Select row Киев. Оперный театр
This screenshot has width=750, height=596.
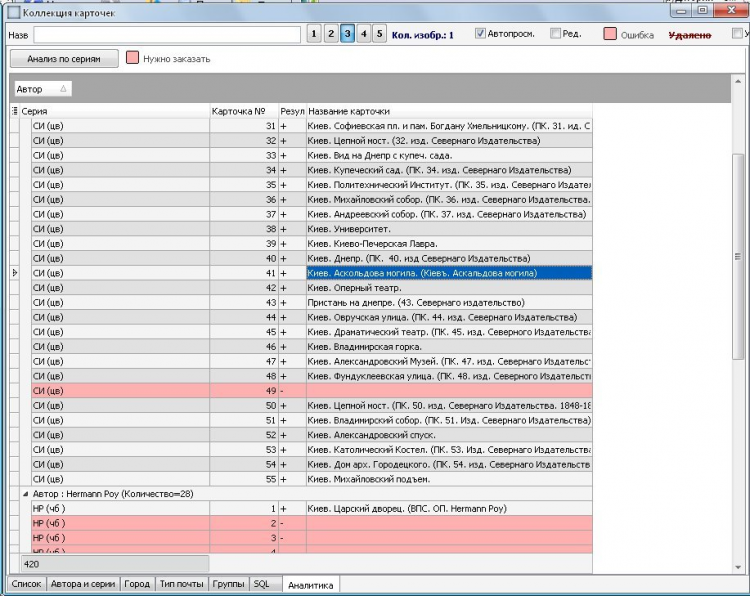click(312, 288)
